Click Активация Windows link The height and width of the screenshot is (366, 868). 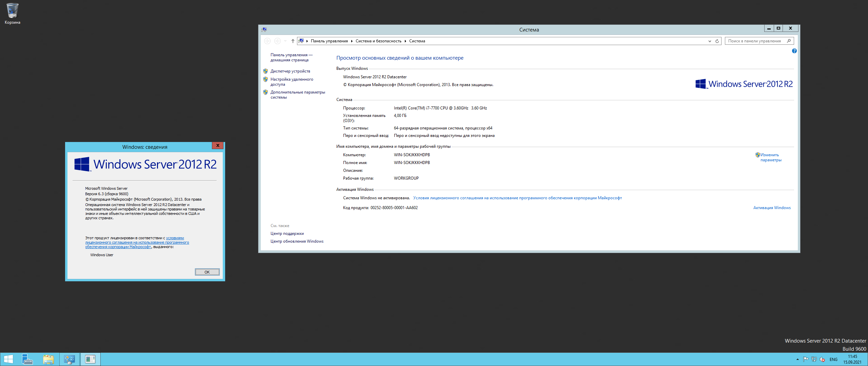click(x=772, y=208)
